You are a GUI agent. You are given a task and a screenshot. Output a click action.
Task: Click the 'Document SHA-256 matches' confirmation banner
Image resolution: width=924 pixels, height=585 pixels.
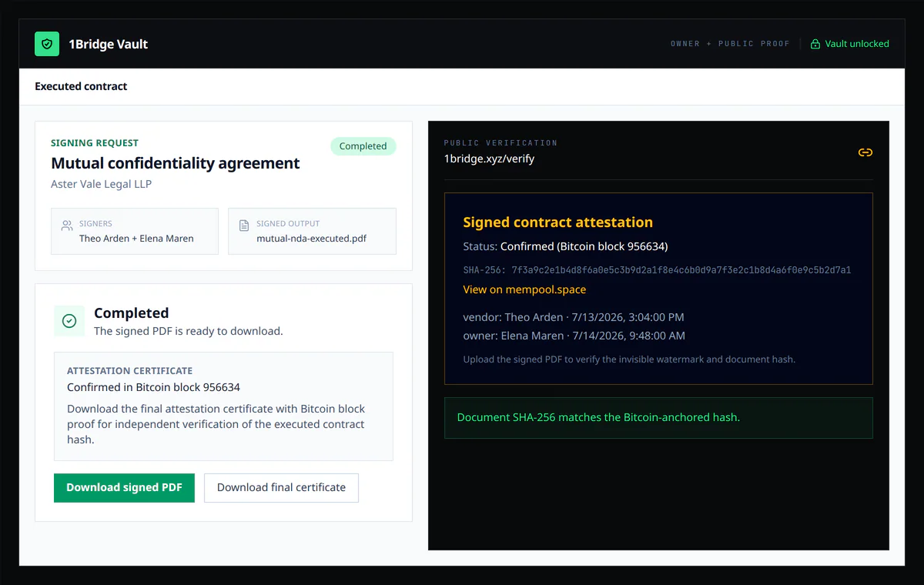pyautogui.click(x=658, y=418)
